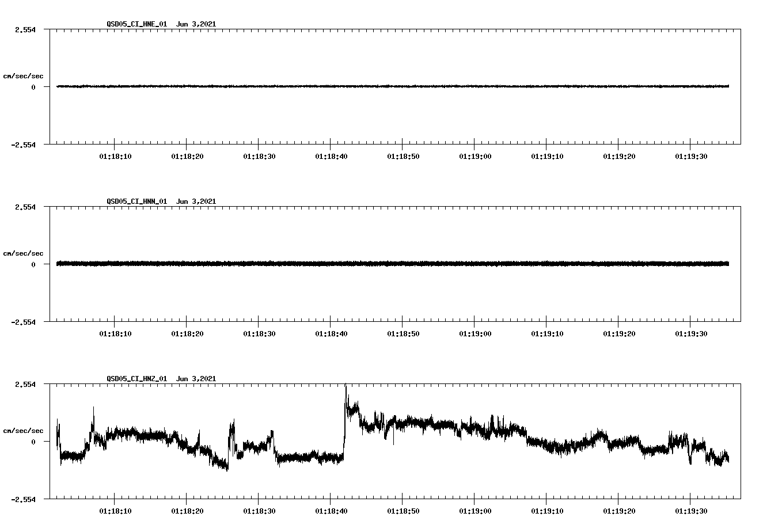The width and height of the screenshot is (782, 532).
Task: Click 01:18:40 time label under HNE chart
Action: coord(331,156)
